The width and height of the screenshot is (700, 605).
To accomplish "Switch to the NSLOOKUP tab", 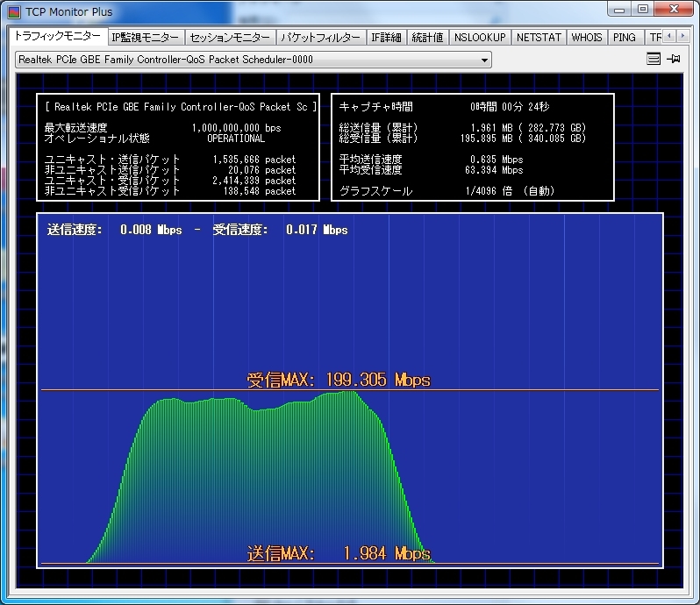I will [480, 38].
